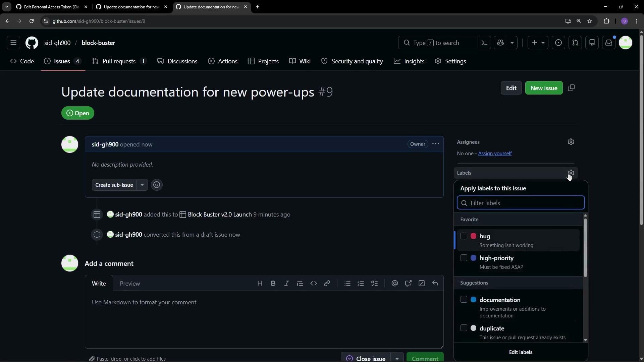Open the global navigation hamburger menu
Viewport: 644px width, 362px height.
click(13, 43)
